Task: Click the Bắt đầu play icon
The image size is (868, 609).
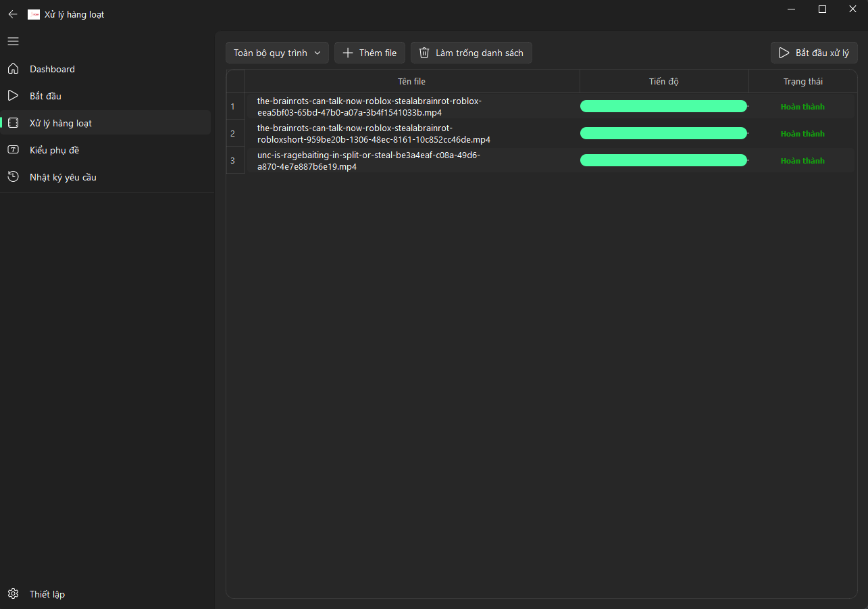Action: click(13, 96)
